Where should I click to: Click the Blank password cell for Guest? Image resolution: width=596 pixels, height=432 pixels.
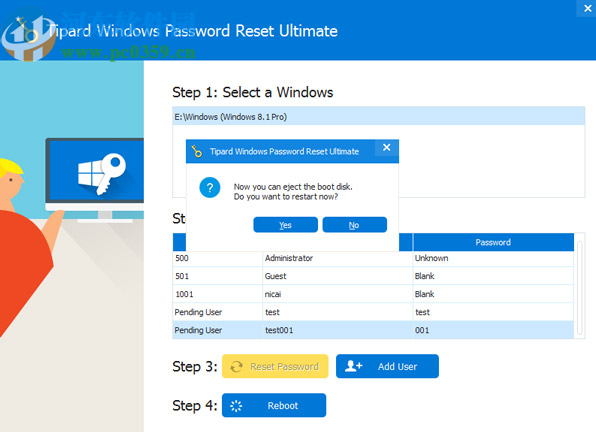[x=493, y=276]
